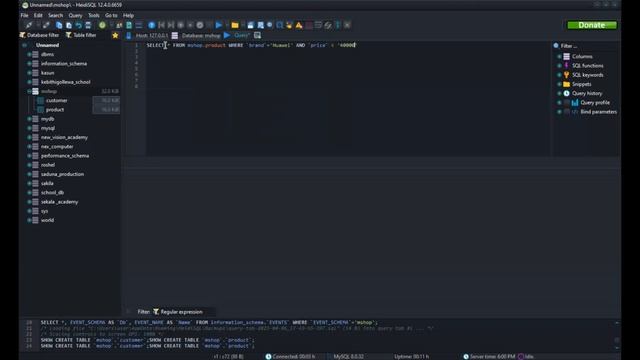This screenshot has height=360, width=640.
Task: Click the Disconnect plug icon
Action: (46, 25)
